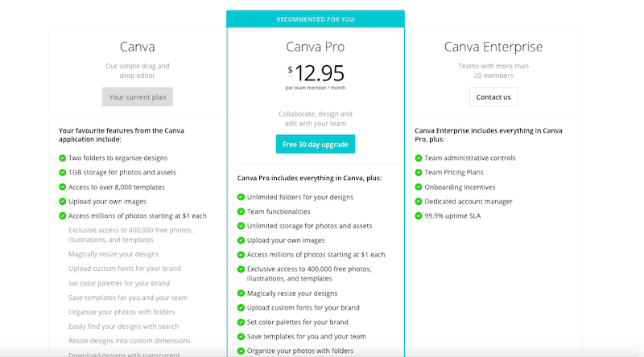Viewport: 644px width, 357px height.
Task: Select the Canva Pro plan heading
Action: (x=315, y=47)
